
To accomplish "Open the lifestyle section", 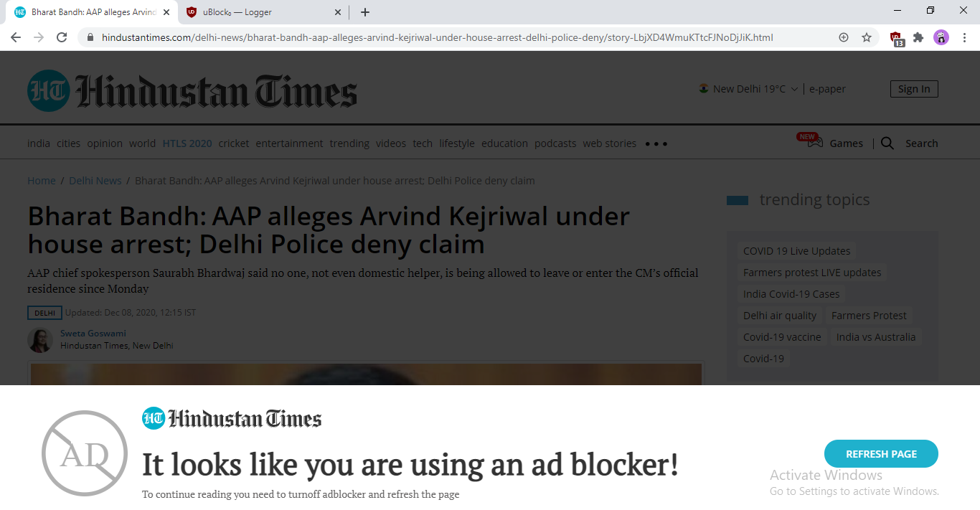I will click(457, 143).
